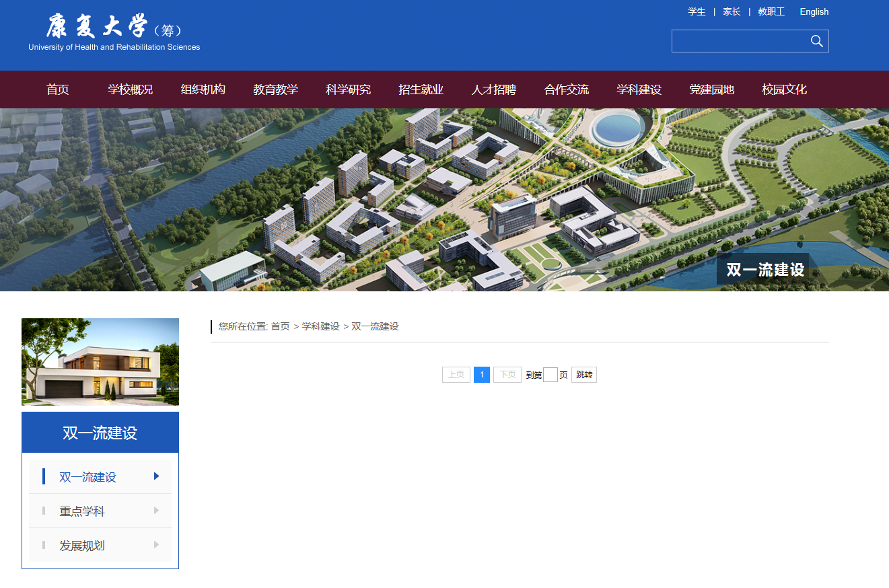Select 科学研究 from the navigation bar
Image resolution: width=889 pixels, height=588 pixels.
pos(348,89)
